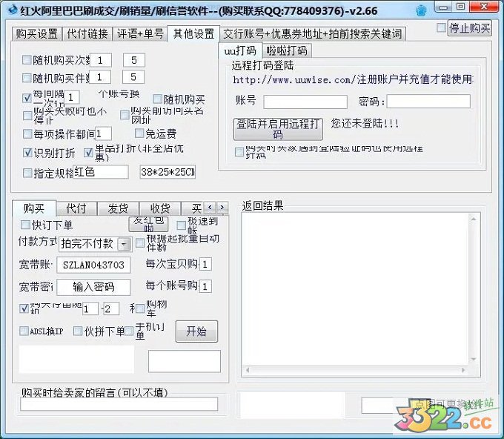504x439 pixels.
Task: Enable the 指定规格 checkbox
Action: click(x=27, y=173)
